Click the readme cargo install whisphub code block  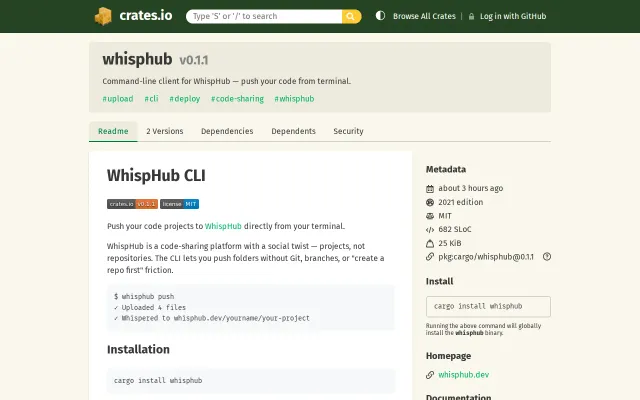251,380
